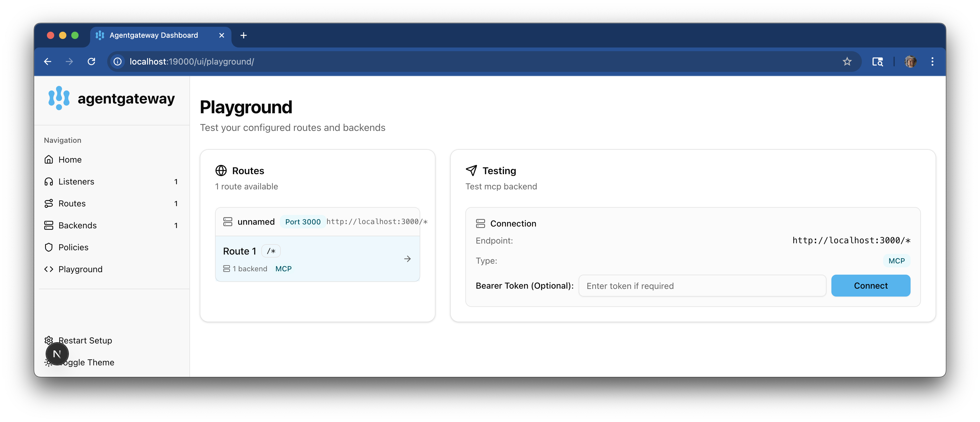
Task: Click the listener URL beside Port 3000
Action: (377, 222)
